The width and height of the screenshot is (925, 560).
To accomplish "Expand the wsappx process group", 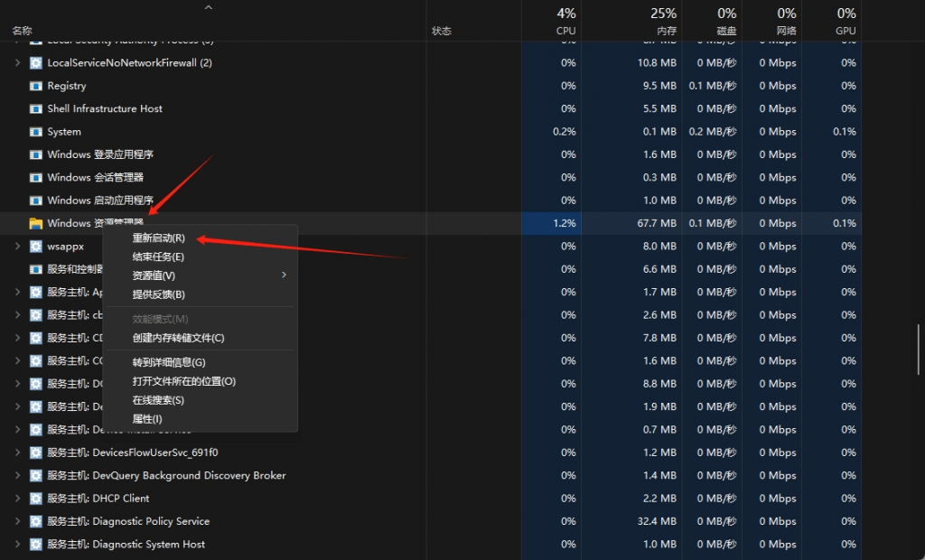I will [x=18, y=246].
